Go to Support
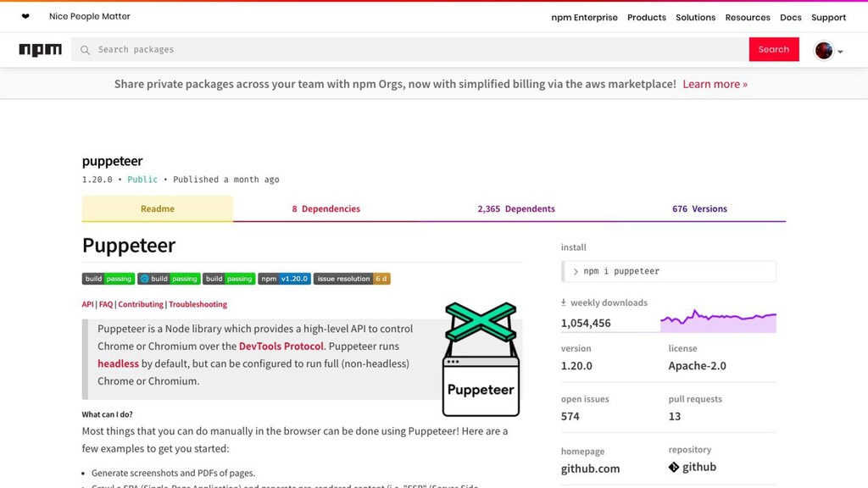 tap(829, 17)
